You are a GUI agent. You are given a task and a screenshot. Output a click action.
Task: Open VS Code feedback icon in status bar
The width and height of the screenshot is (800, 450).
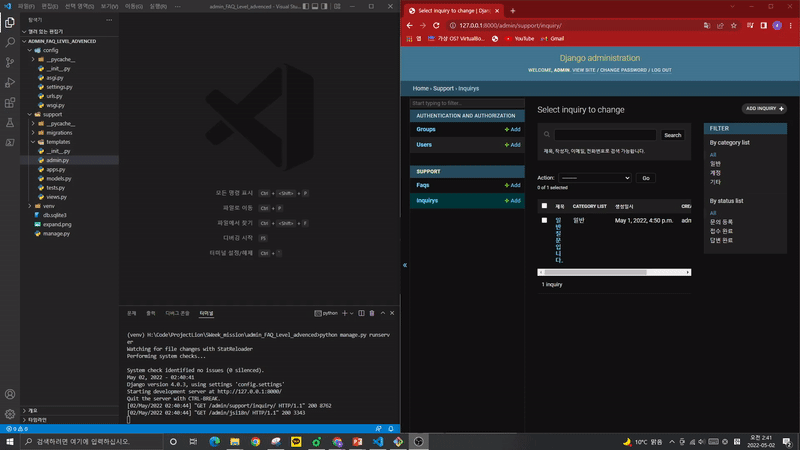pos(379,429)
